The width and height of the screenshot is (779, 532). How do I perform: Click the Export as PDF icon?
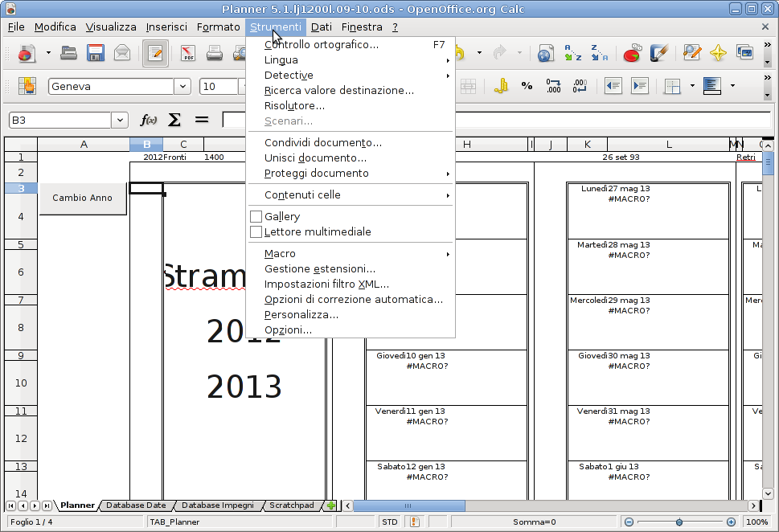point(188,53)
